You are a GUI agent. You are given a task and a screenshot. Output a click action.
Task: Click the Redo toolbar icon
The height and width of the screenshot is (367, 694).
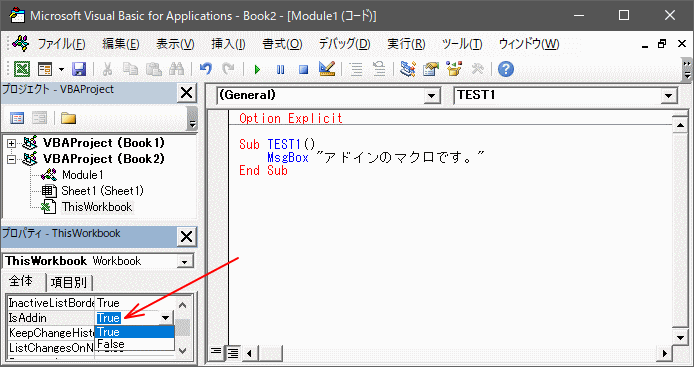pos(228,69)
